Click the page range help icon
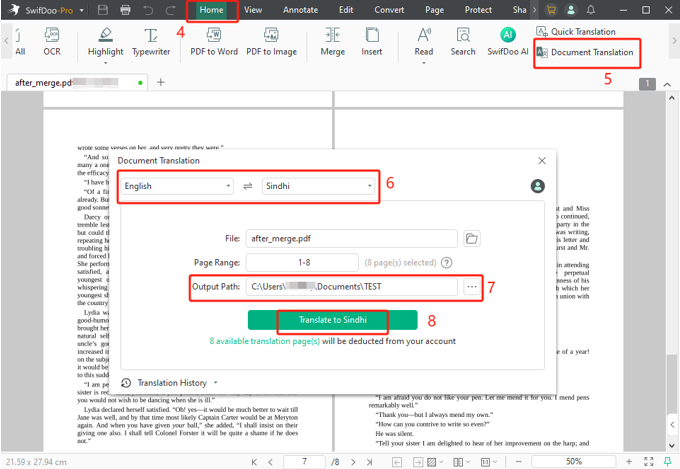This screenshot has height=469, width=680. [446, 262]
